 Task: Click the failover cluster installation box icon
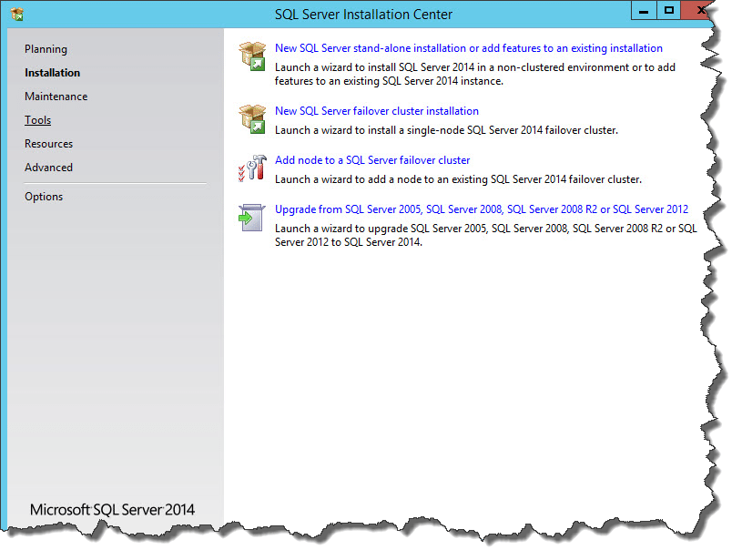(x=251, y=117)
